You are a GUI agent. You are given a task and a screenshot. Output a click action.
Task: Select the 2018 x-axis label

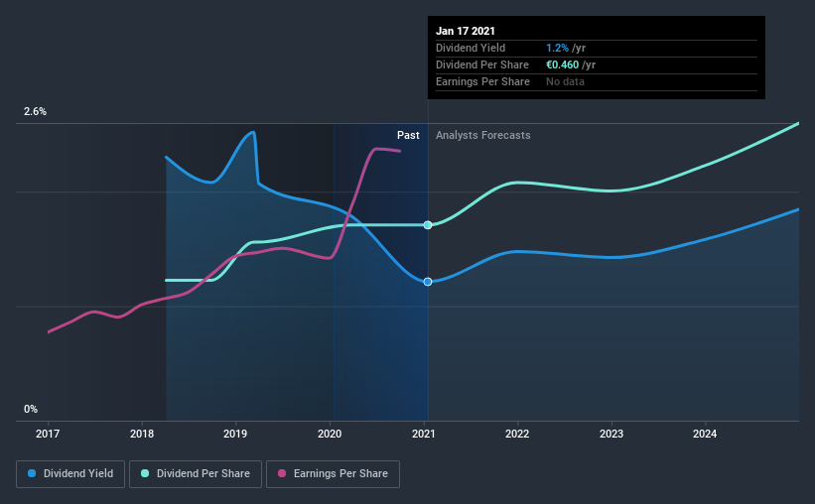click(x=142, y=434)
